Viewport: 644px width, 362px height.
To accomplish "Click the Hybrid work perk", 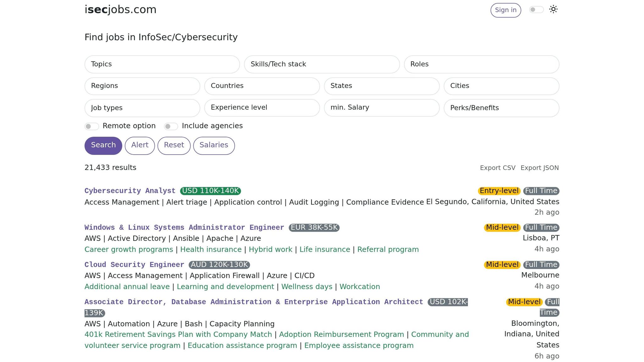I will (270, 250).
